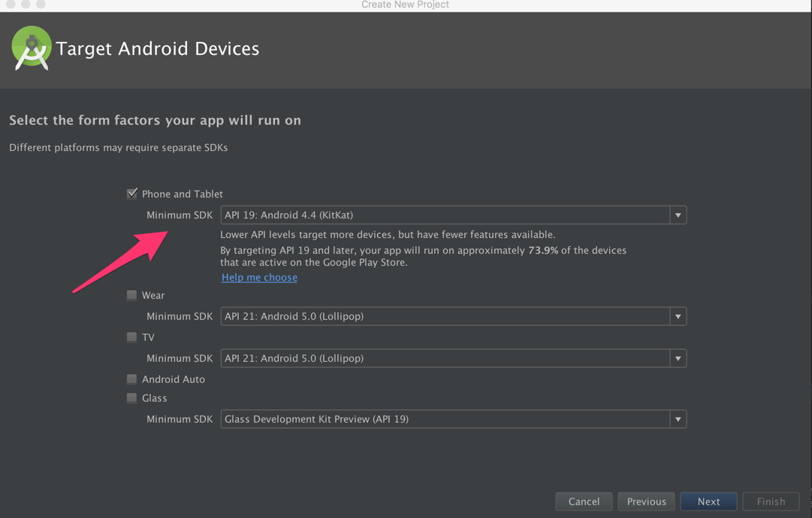Open the Wear Minimum SDK dropdown
Screen dimensions: 812x518
pyautogui.click(x=454, y=316)
